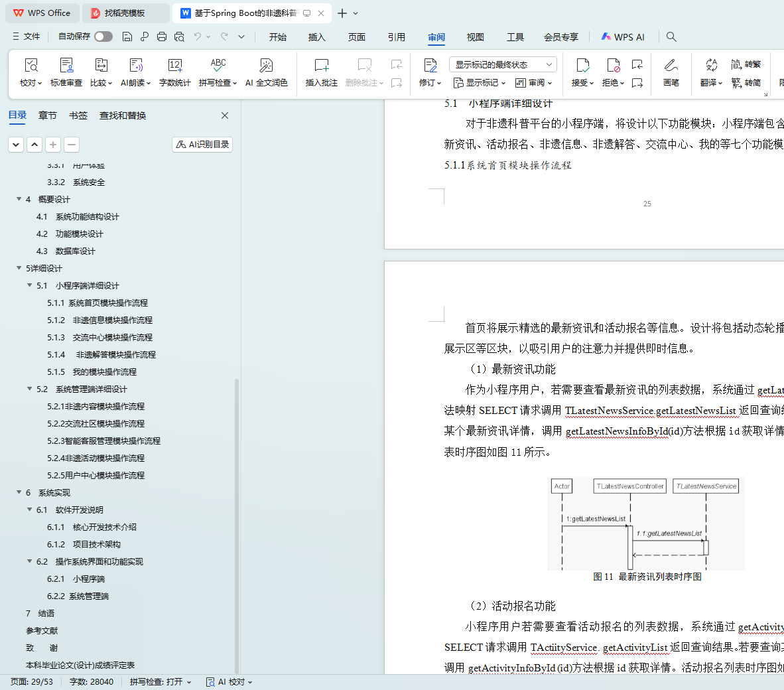
Task: Click the navigation pane vertical scrollbar
Action: coord(237,524)
